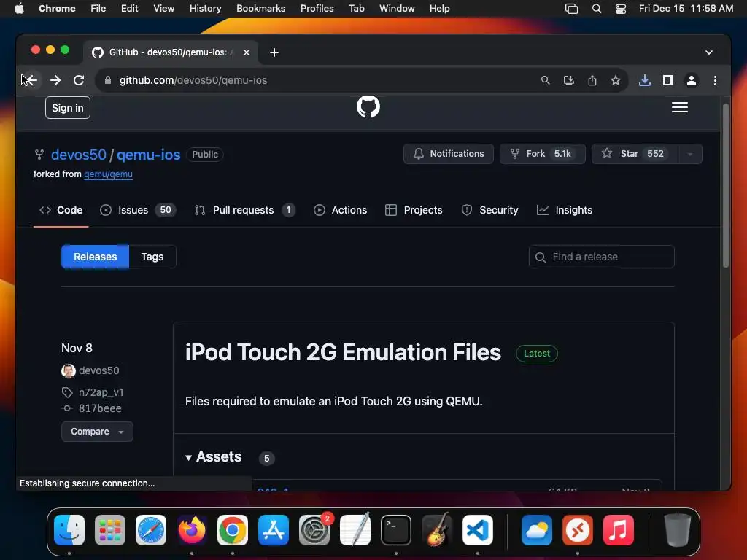The height and width of the screenshot is (560, 747).
Task: Close the GitHub qemu-ios tab
Action: point(247,52)
